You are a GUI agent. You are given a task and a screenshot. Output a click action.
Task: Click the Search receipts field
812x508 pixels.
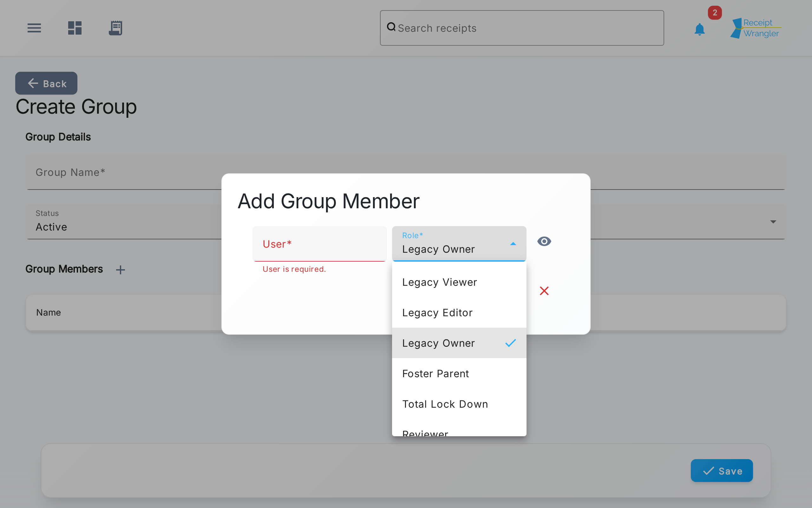click(x=522, y=28)
